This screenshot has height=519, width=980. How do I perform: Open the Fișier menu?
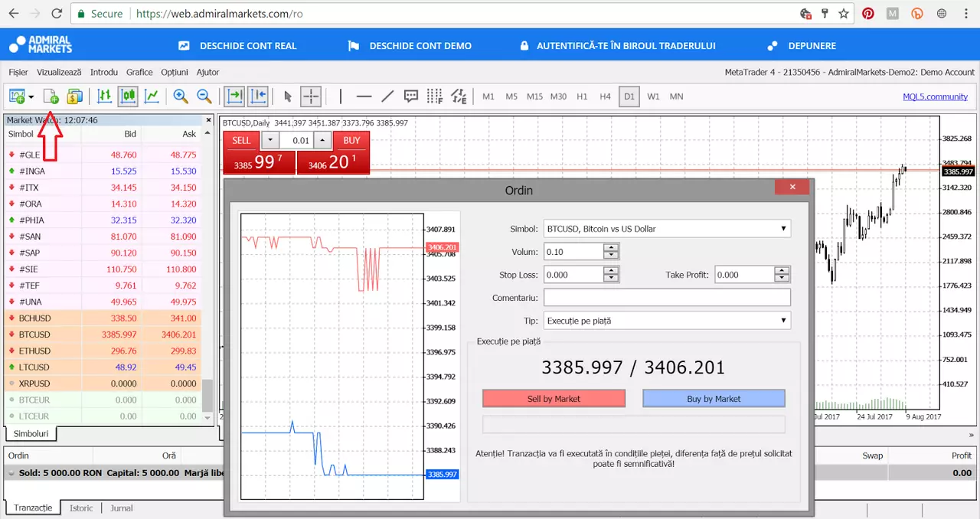[18, 72]
